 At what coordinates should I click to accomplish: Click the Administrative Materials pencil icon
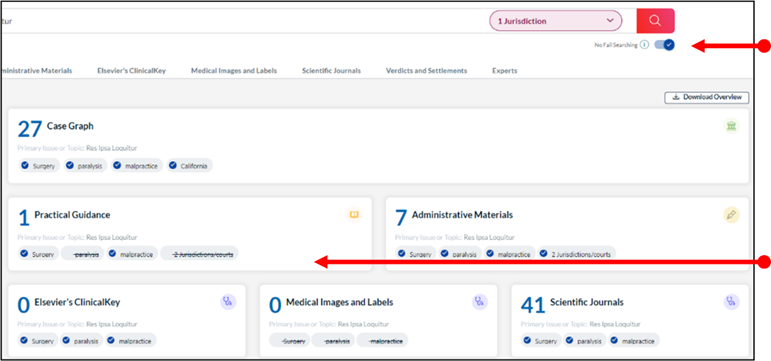731,215
